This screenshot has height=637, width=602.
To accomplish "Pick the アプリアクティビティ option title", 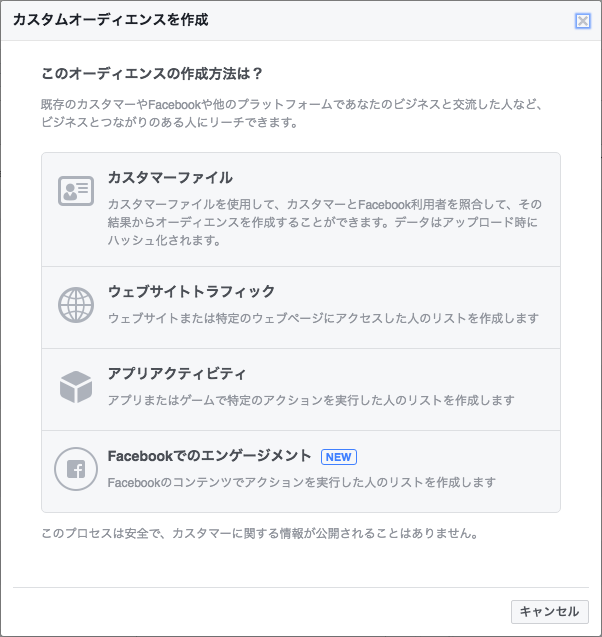I will click(177, 373).
